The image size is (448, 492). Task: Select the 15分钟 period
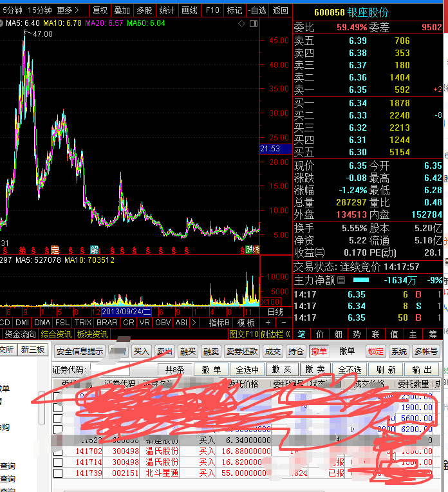point(39,11)
